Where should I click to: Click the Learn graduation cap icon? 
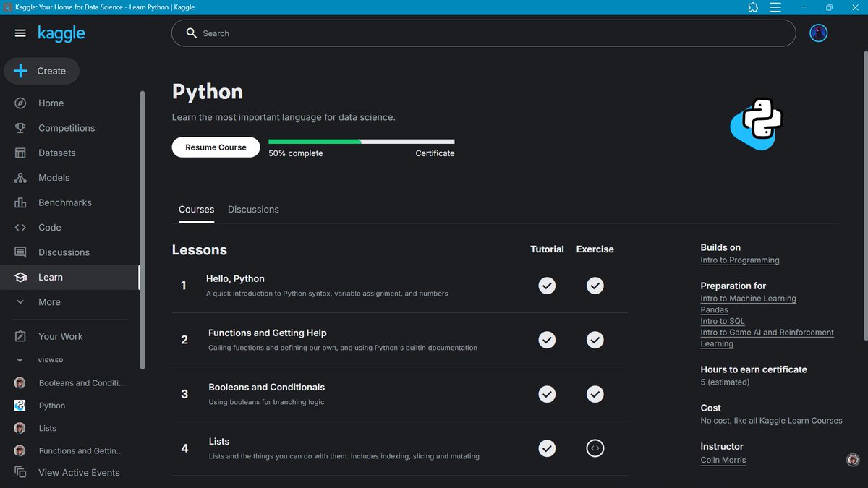click(x=20, y=278)
